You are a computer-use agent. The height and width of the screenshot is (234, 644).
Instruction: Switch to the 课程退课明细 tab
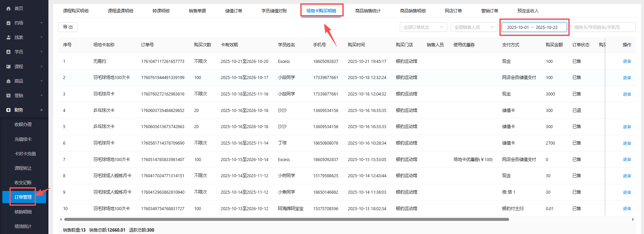120,11
